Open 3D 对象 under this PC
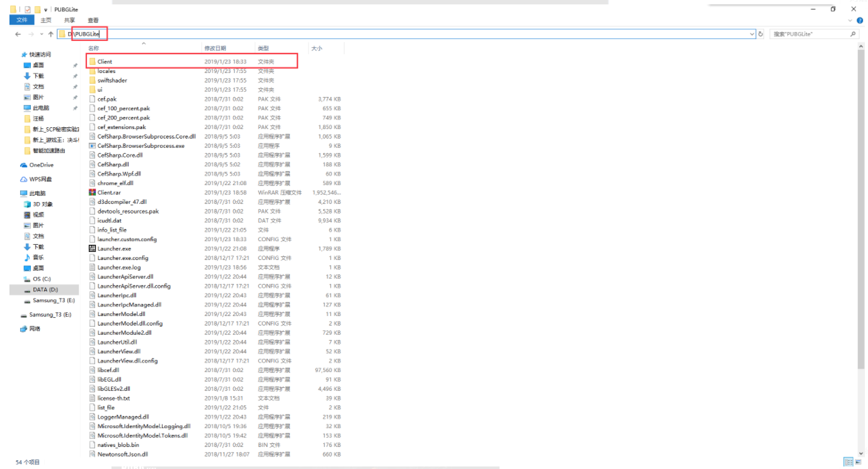The height and width of the screenshot is (469, 868). tap(43, 205)
